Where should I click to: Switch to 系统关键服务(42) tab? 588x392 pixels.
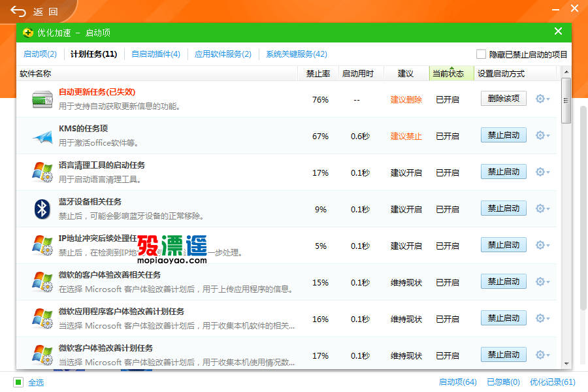pos(297,54)
